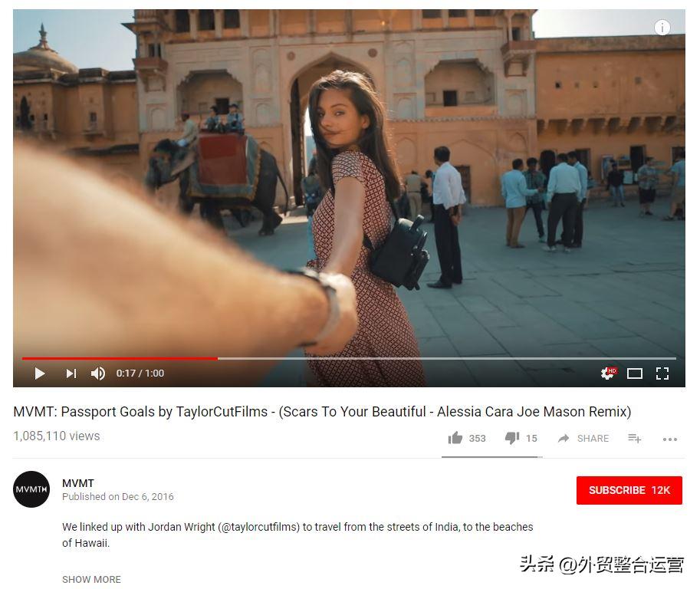Dislike the video with thumbs down
This screenshot has height=589, width=700.
(x=512, y=438)
